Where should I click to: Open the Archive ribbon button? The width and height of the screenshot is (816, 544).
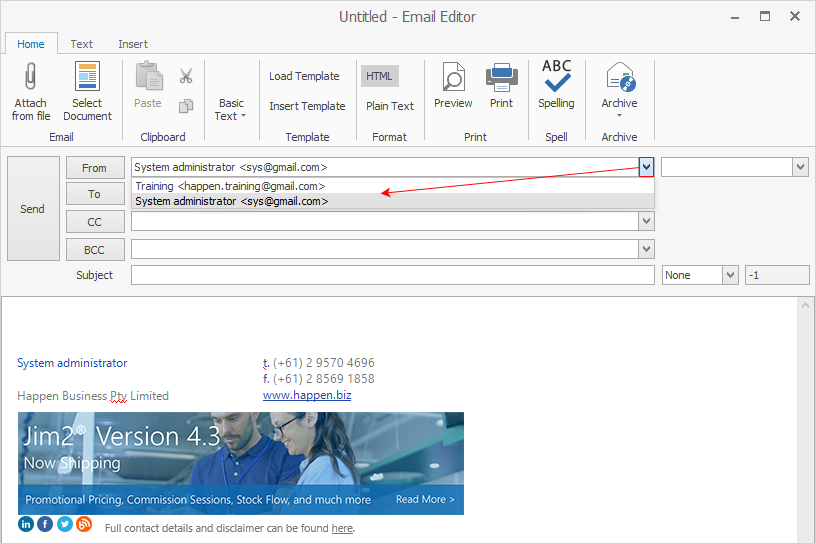pyautogui.click(x=619, y=91)
